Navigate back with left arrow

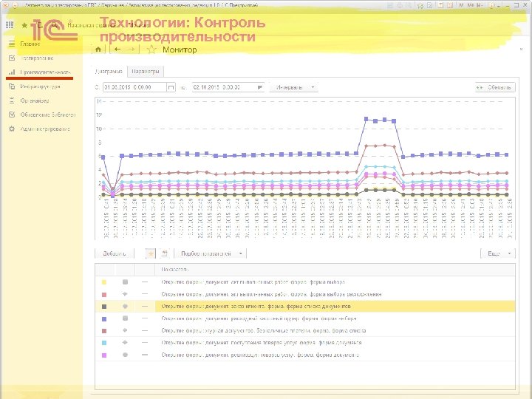[x=117, y=50]
